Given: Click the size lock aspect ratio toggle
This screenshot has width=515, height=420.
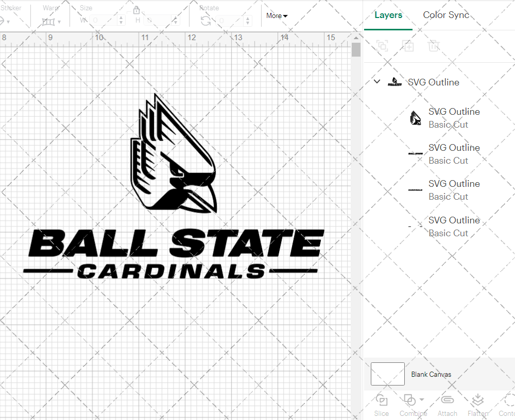Looking at the screenshot, I should 136,10.
